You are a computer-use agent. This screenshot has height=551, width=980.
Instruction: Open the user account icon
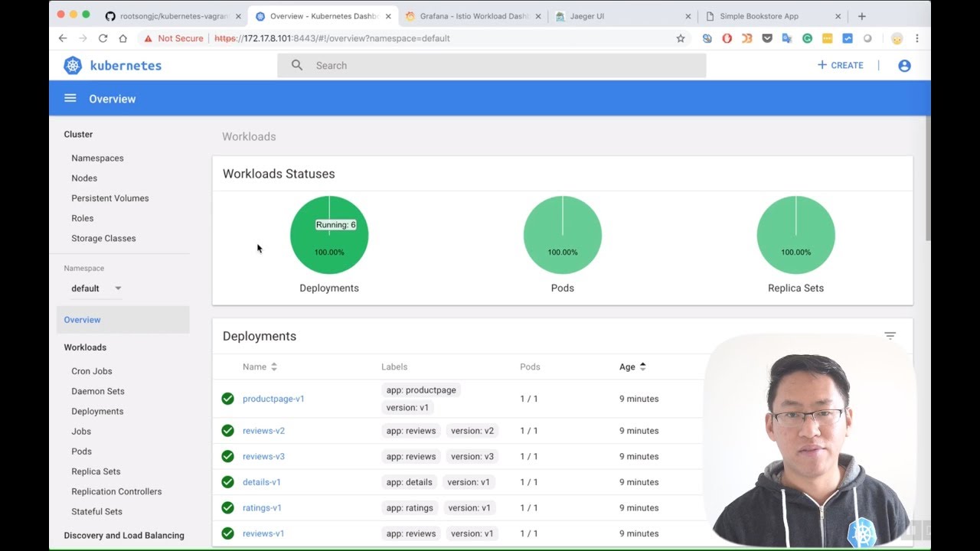point(904,66)
